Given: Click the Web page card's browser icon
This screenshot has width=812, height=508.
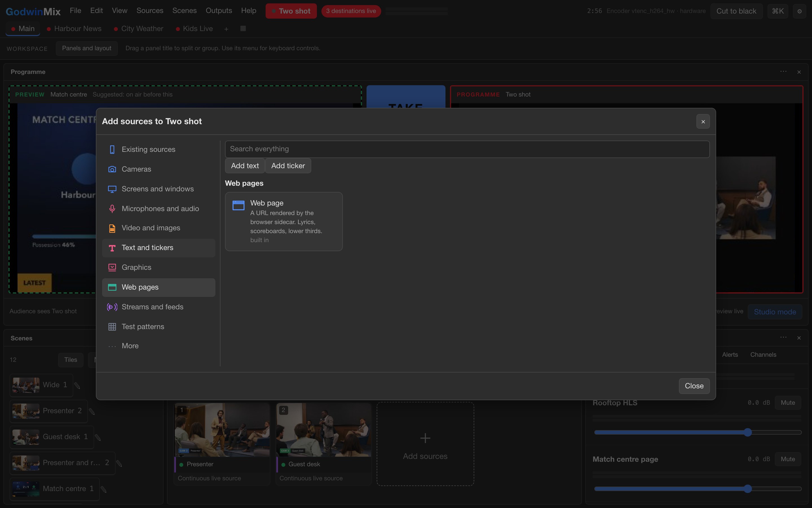Looking at the screenshot, I should click(238, 205).
